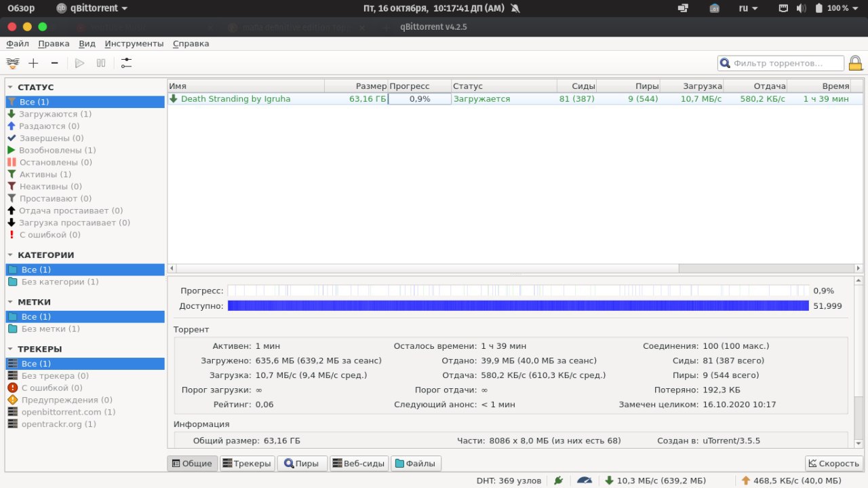Click the 0,9% progress cell
The width and height of the screenshot is (868, 488).
(x=420, y=99)
